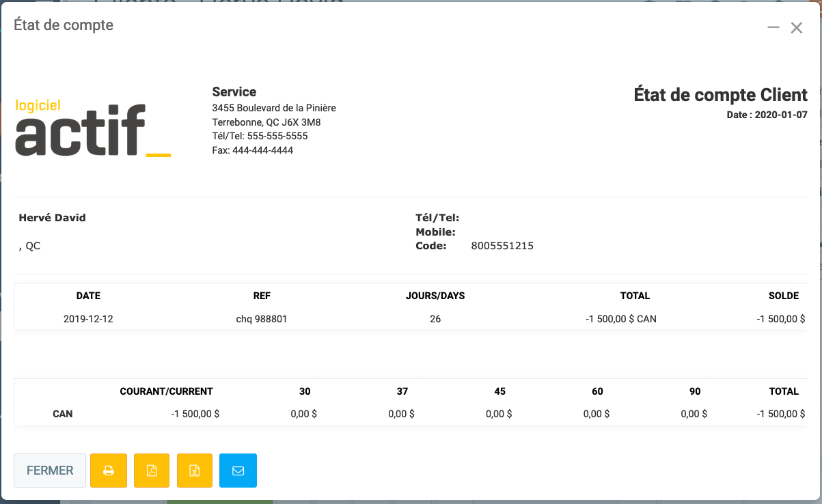This screenshot has height=504, width=822.
Task: Minimize the État de compte dialog
Action: point(773,27)
